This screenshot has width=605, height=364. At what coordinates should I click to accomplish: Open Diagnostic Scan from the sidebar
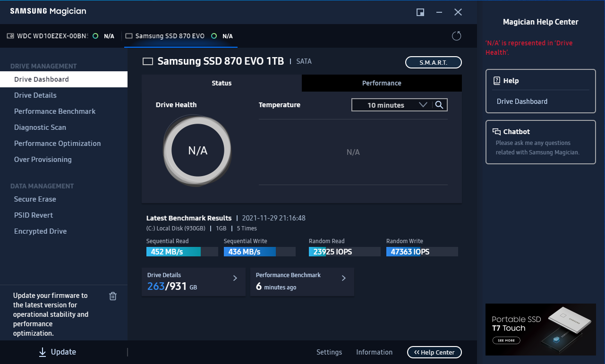coord(64,127)
